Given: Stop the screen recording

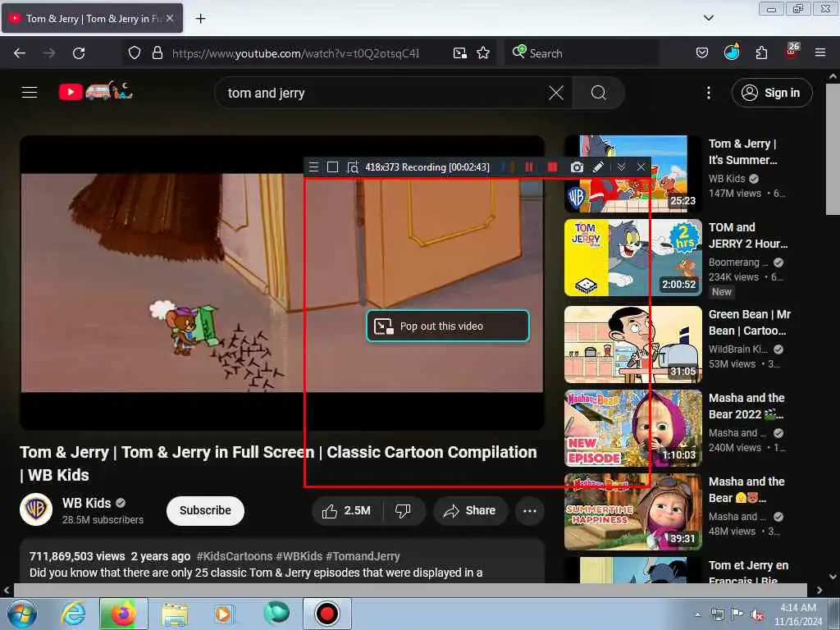Looking at the screenshot, I should click(x=552, y=167).
